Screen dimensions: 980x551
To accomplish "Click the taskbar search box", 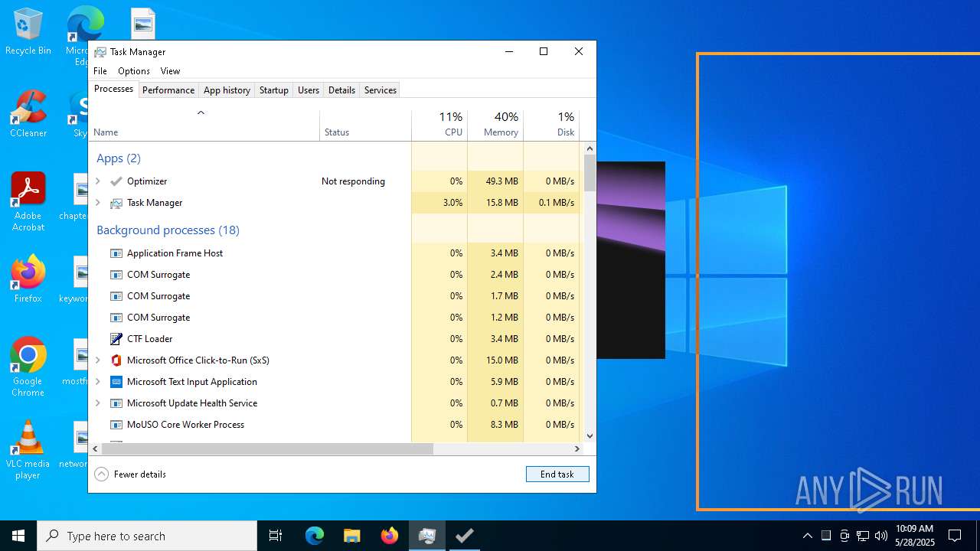I will pos(147,536).
